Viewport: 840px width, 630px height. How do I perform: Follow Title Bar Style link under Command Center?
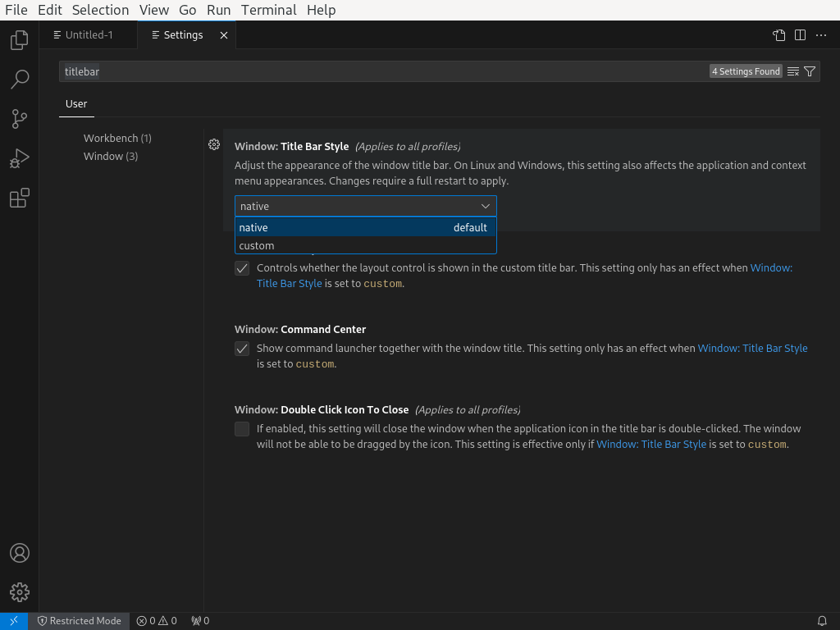[752, 348]
